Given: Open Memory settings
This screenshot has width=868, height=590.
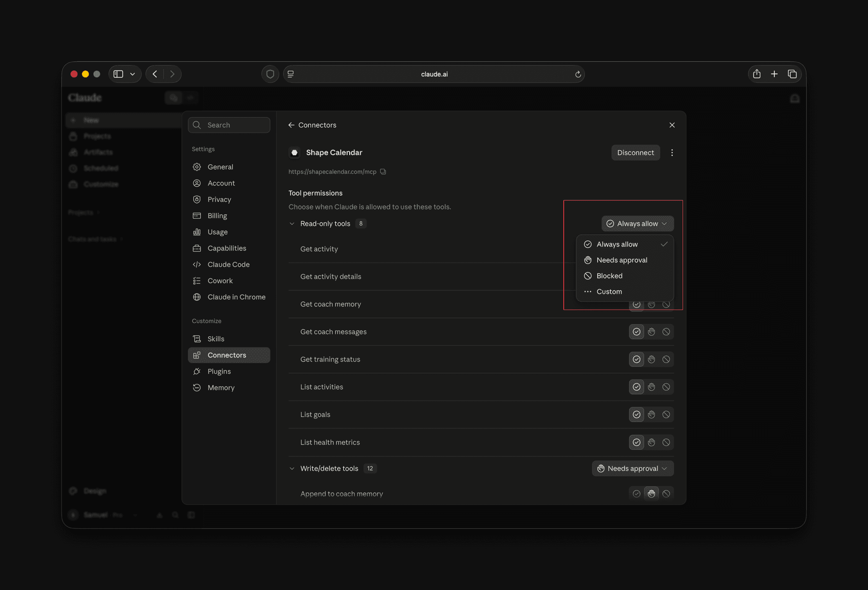Looking at the screenshot, I should click(229, 387).
